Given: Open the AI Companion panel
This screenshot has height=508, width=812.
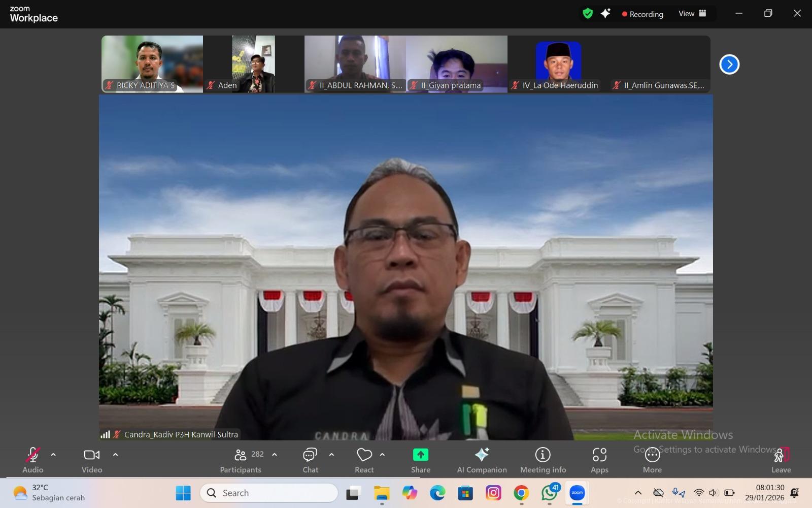Looking at the screenshot, I should (x=482, y=460).
